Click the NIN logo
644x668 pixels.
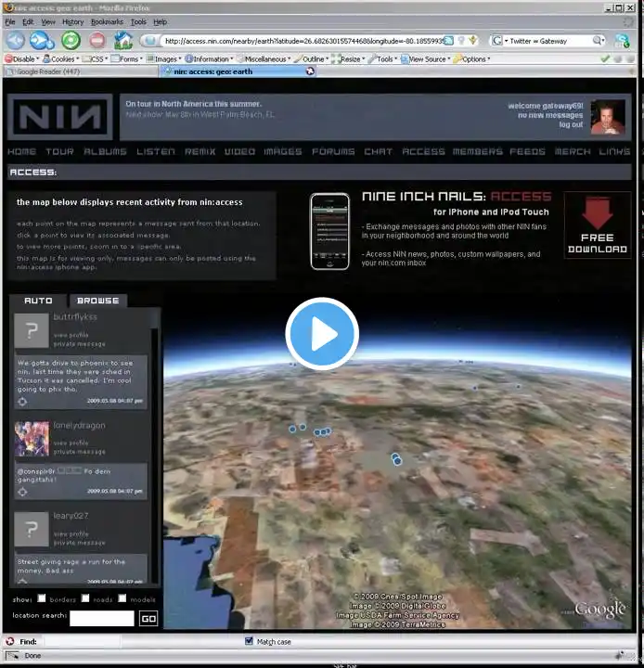[60, 117]
